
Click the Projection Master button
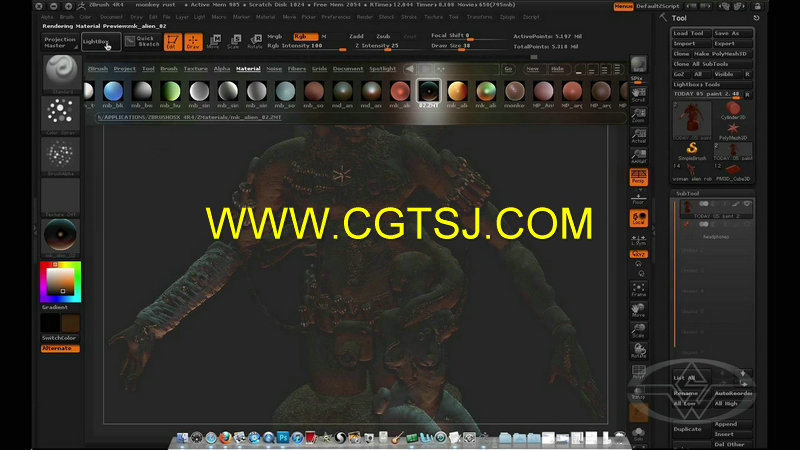pos(60,42)
